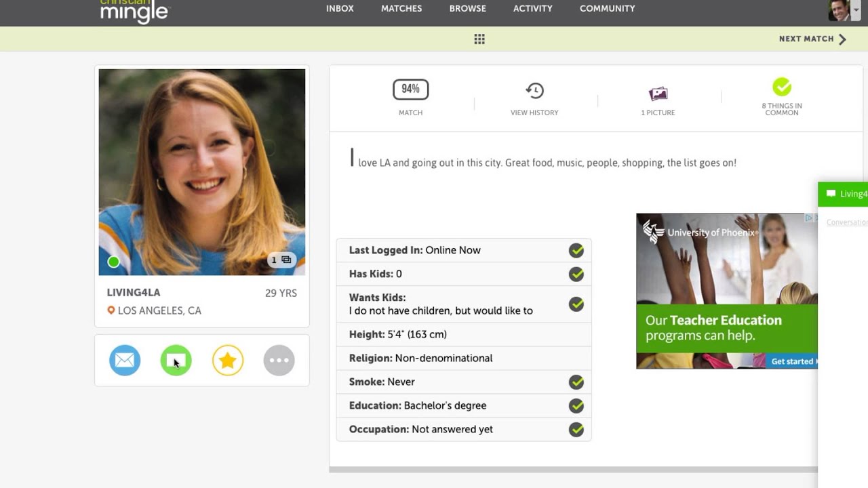
Task: Click the 8 Things in Common checkmark icon
Action: pyautogui.click(x=782, y=87)
